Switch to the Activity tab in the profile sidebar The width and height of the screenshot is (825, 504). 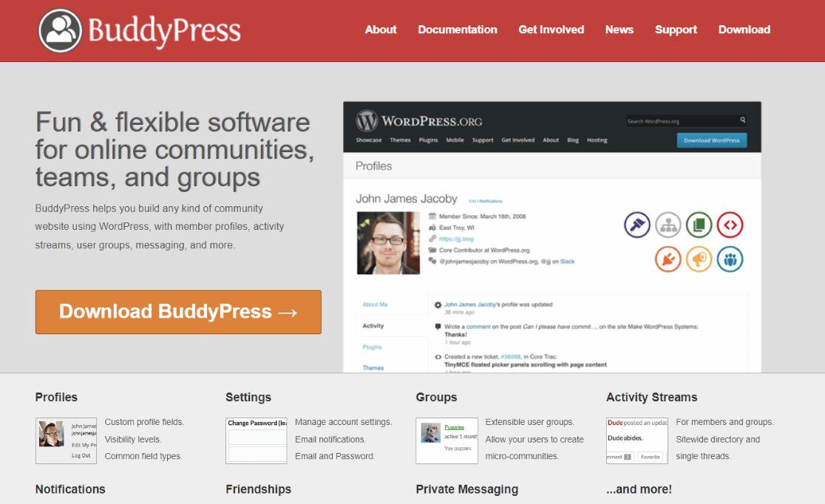[373, 325]
